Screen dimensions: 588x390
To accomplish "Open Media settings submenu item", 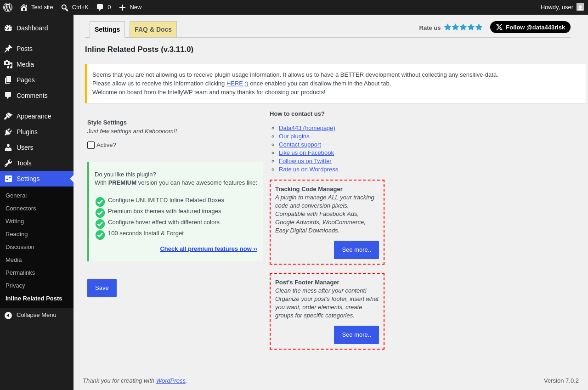I will 13,260.
